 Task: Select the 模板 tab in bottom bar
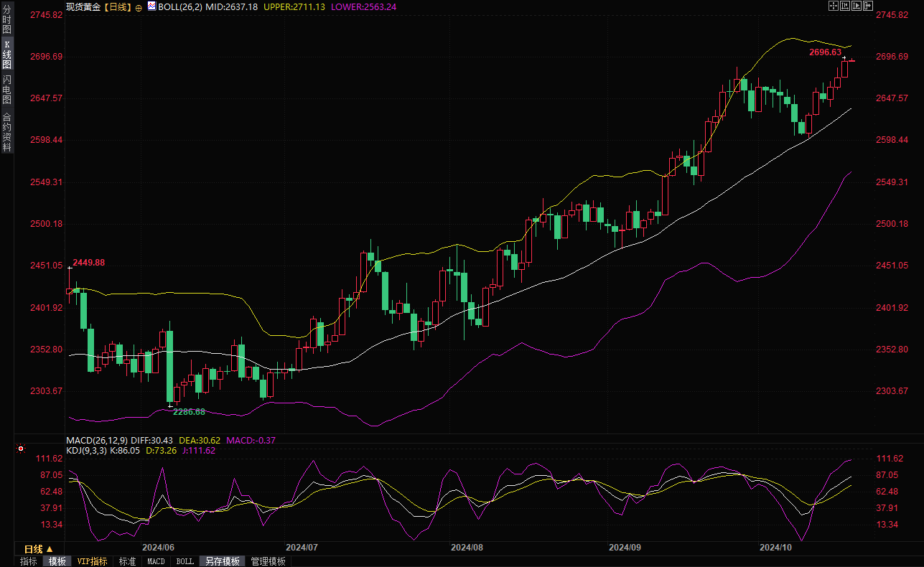tap(57, 561)
